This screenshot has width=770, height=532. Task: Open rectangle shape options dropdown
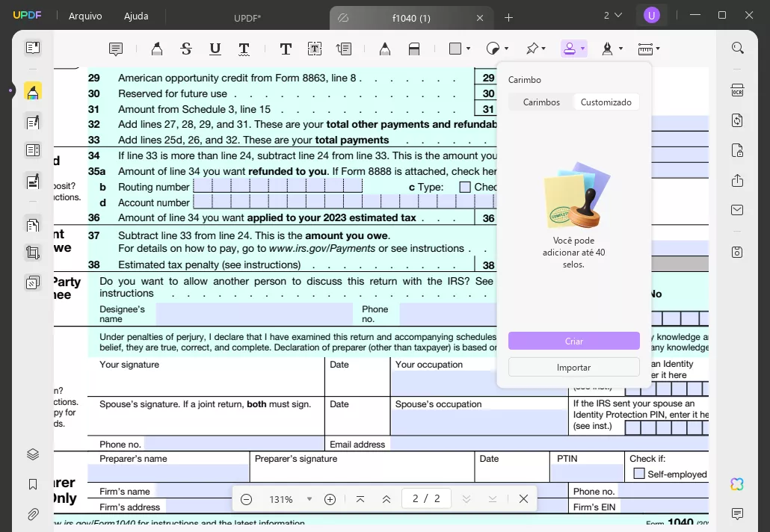(468, 49)
